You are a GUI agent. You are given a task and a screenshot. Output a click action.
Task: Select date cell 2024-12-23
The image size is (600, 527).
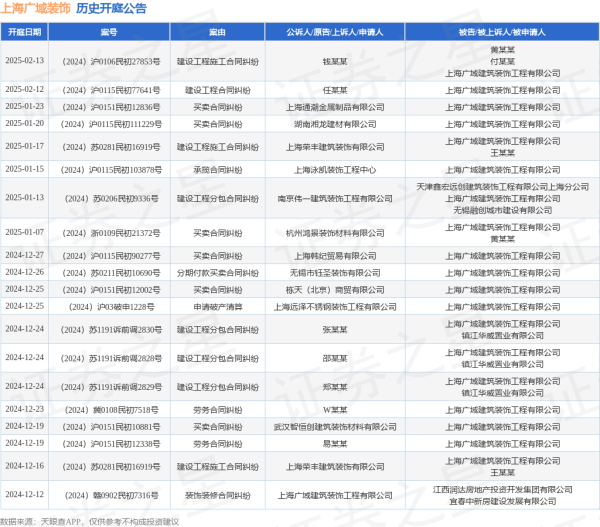(x=24, y=409)
